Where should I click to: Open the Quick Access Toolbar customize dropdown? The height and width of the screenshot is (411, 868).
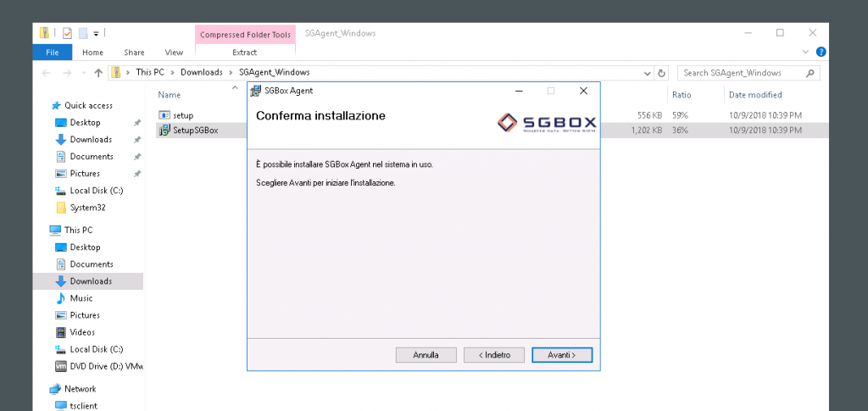click(x=96, y=34)
